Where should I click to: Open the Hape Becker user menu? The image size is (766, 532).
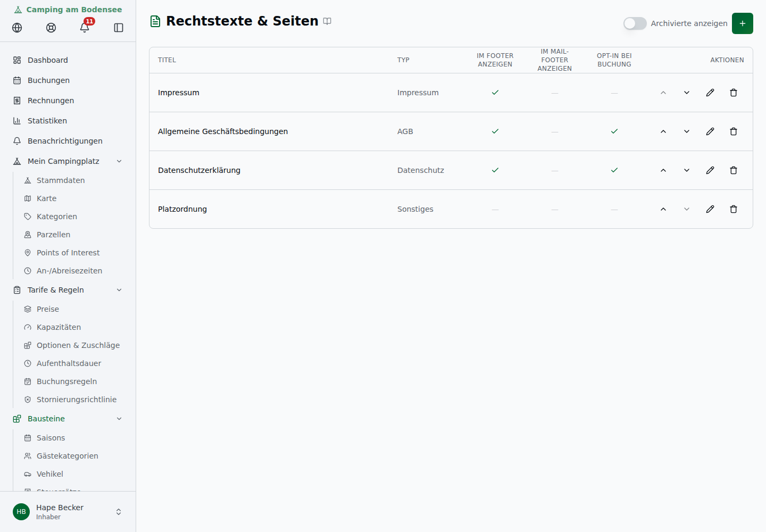(x=68, y=512)
